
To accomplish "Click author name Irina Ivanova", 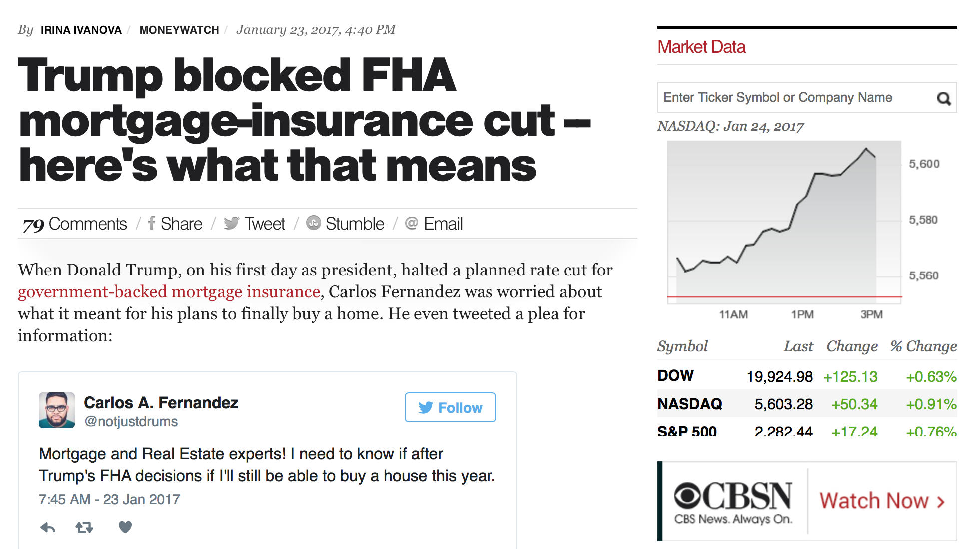I will click(81, 30).
